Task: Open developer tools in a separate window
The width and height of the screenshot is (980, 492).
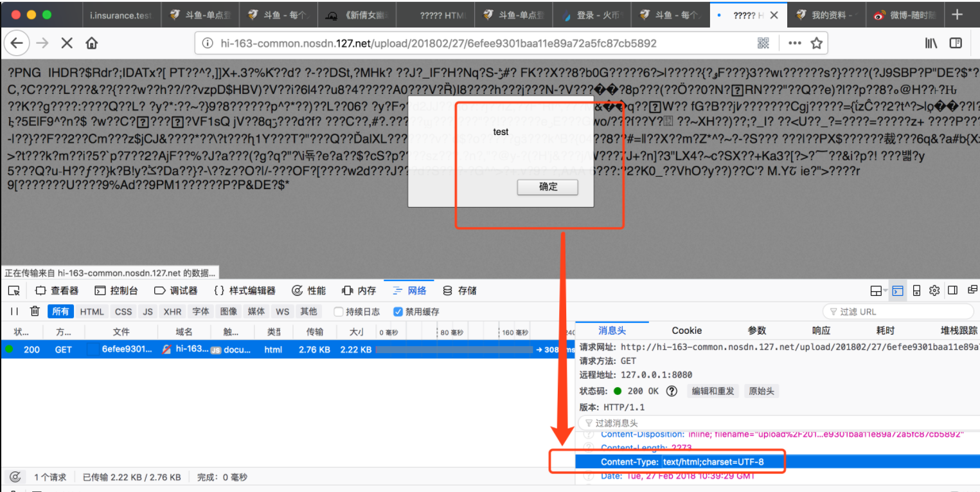Action: click(972, 290)
